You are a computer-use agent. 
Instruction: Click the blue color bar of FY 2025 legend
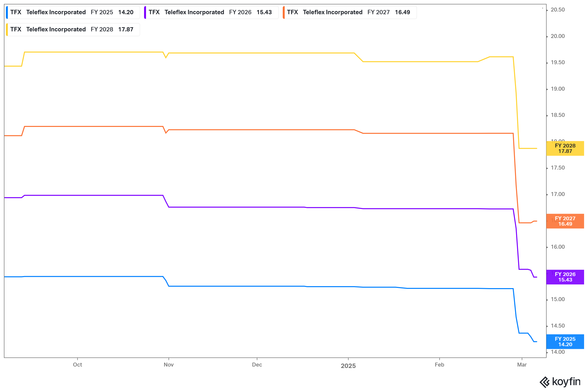[x=7, y=12]
